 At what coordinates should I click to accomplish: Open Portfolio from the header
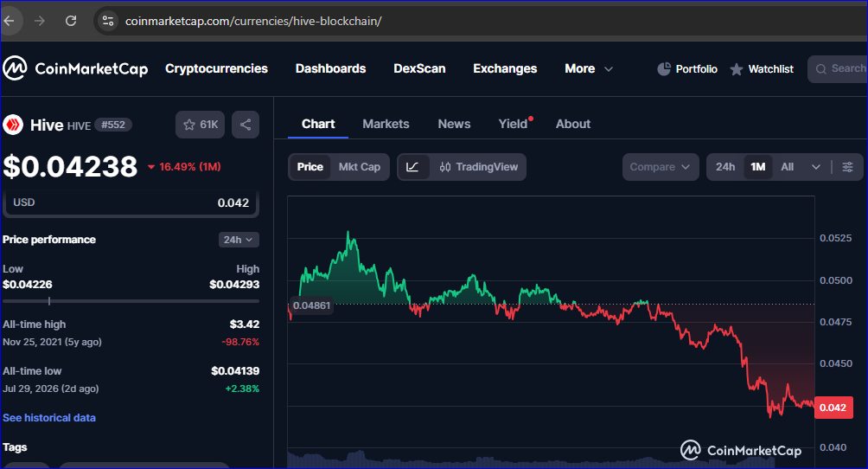pyautogui.click(x=687, y=68)
